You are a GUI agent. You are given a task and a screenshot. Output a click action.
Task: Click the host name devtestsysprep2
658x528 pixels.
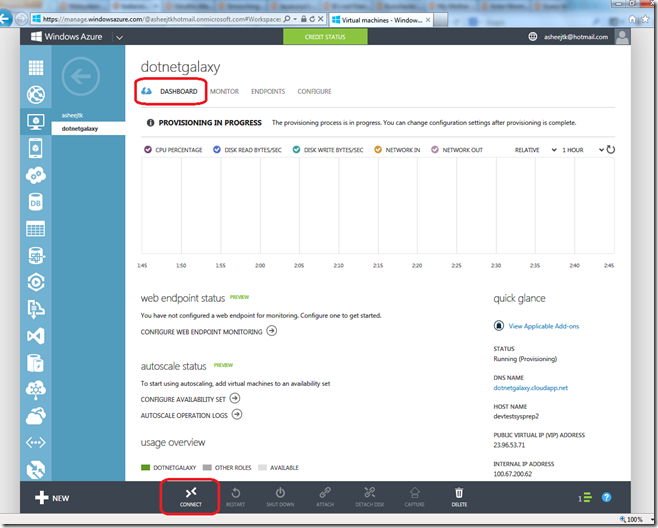(x=516, y=416)
